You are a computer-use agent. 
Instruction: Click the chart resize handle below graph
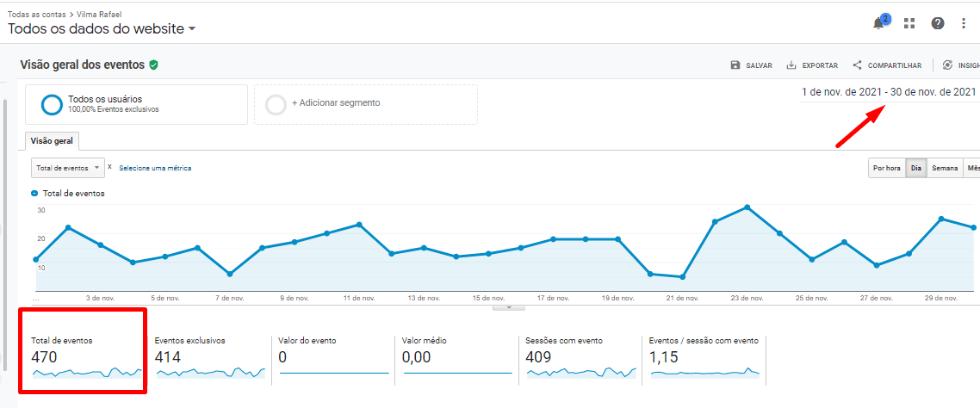(x=508, y=307)
